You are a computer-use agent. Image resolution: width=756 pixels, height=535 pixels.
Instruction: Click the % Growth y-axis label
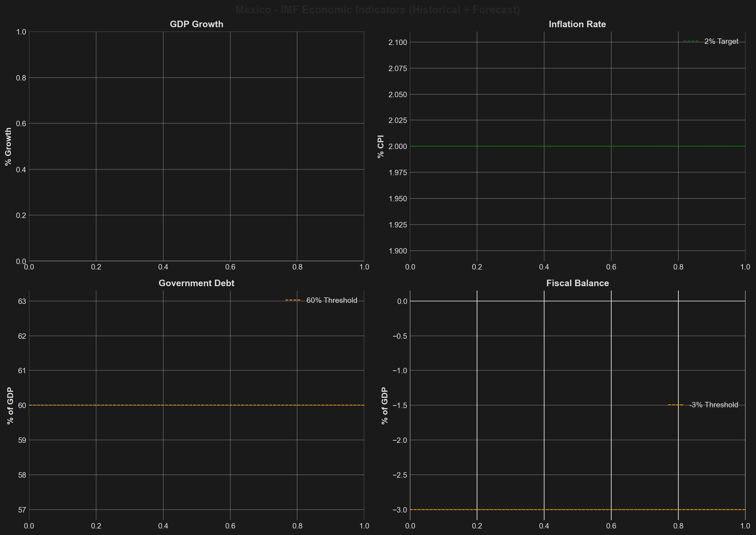pyautogui.click(x=8, y=147)
